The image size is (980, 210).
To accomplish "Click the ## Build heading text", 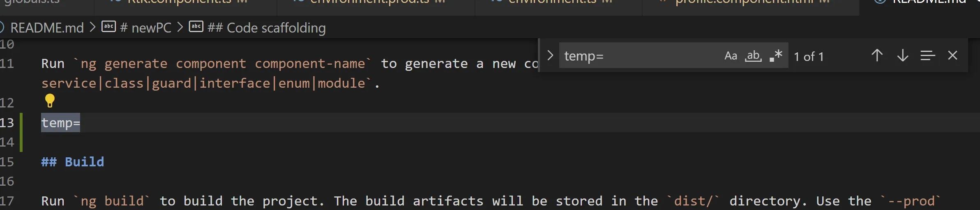I will pos(73,162).
